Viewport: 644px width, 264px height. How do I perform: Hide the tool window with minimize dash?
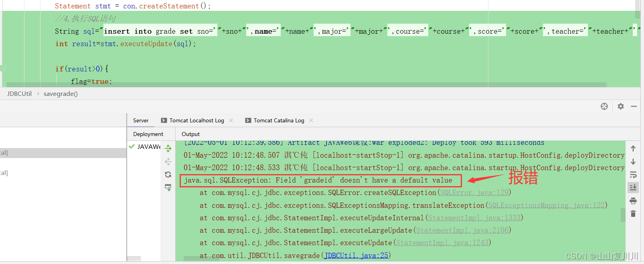pyautogui.click(x=634, y=106)
